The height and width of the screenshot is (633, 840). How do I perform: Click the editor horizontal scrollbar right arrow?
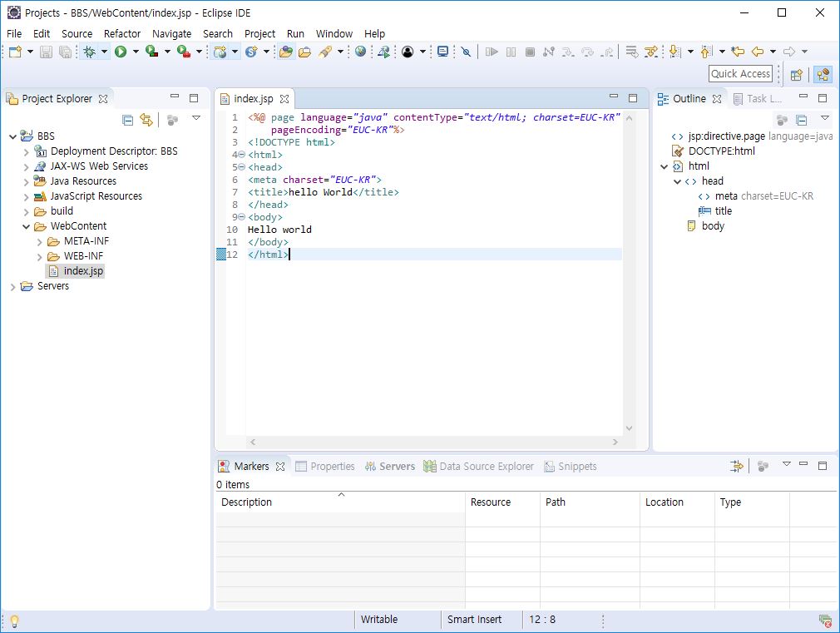615,443
